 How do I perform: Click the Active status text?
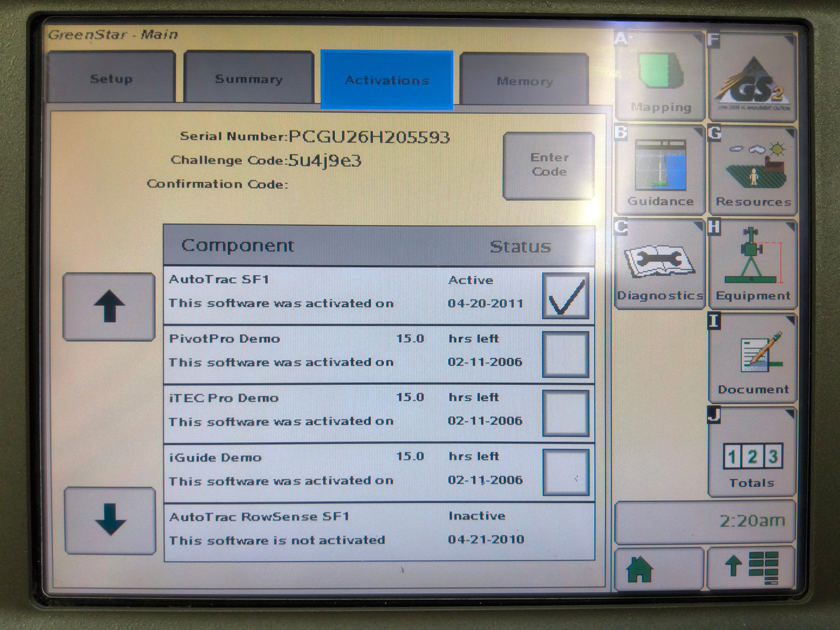tap(471, 280)
